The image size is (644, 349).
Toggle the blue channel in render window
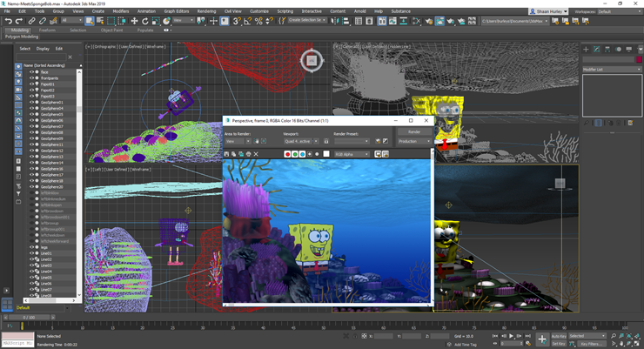point(302,154)
